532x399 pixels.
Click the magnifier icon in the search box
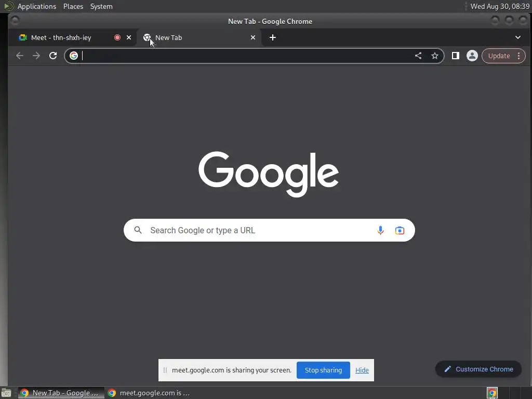(x=138, y=230)
